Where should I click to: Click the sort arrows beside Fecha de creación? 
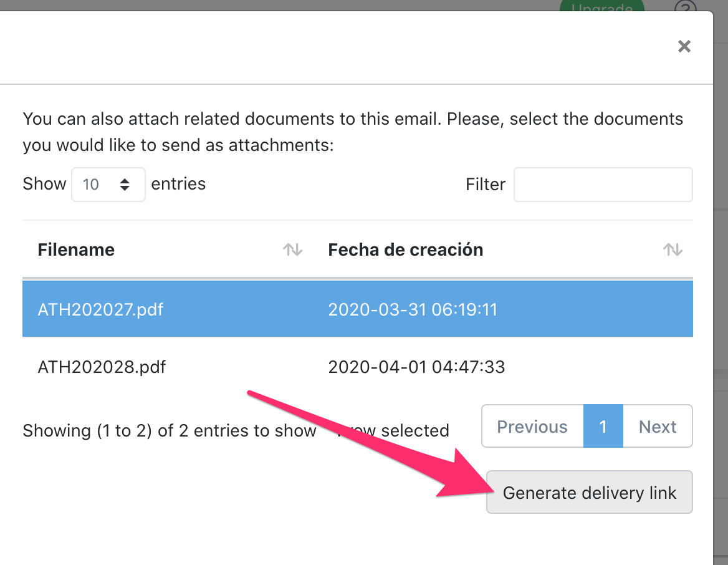pos(673,250)
